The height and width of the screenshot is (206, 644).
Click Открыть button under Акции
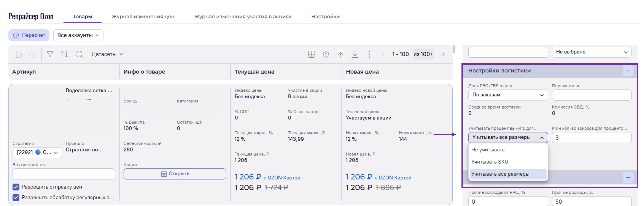[175, 174]
